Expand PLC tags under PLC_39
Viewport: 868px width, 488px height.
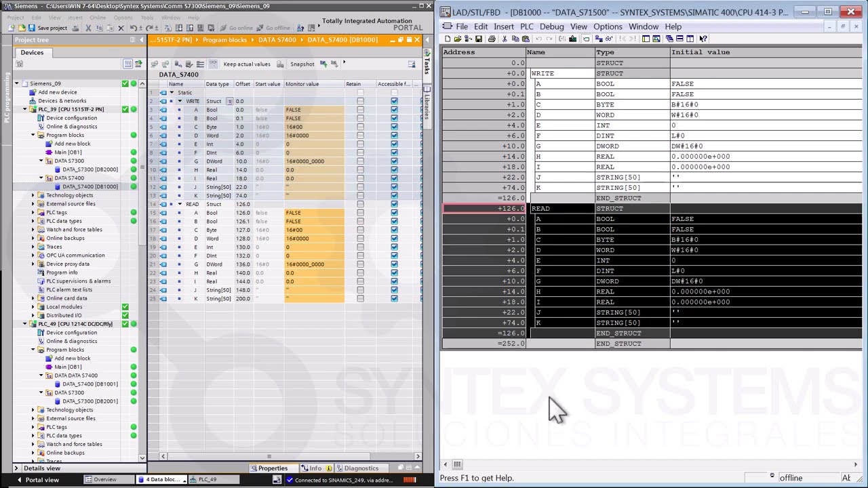pyautogui.click(x=33, y=212)
